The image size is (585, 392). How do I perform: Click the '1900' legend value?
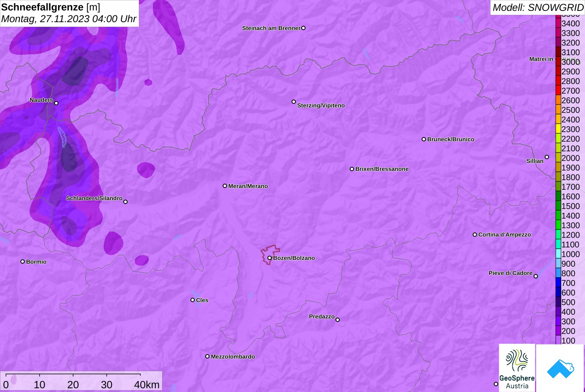pos(570,168)
